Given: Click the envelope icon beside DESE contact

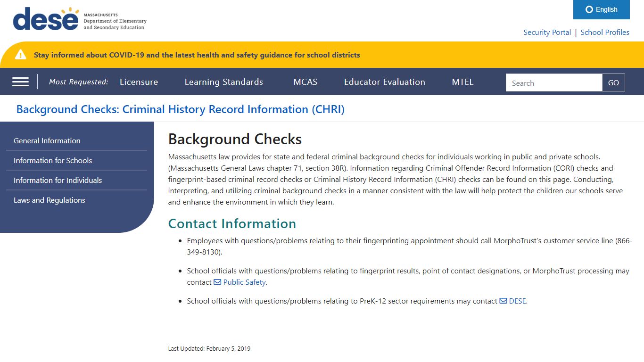Looking at the screenshot, I should [503, 301].
